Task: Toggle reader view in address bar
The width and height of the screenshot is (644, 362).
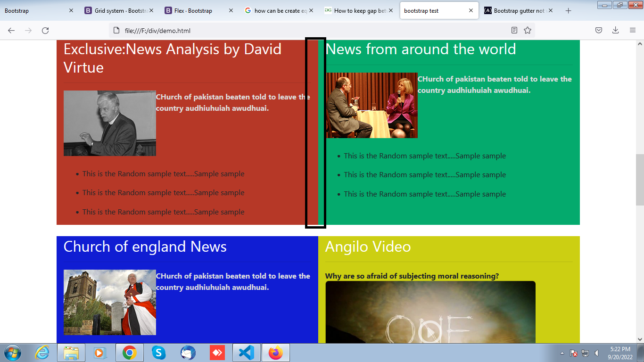Action: click(x=514, y=31)
